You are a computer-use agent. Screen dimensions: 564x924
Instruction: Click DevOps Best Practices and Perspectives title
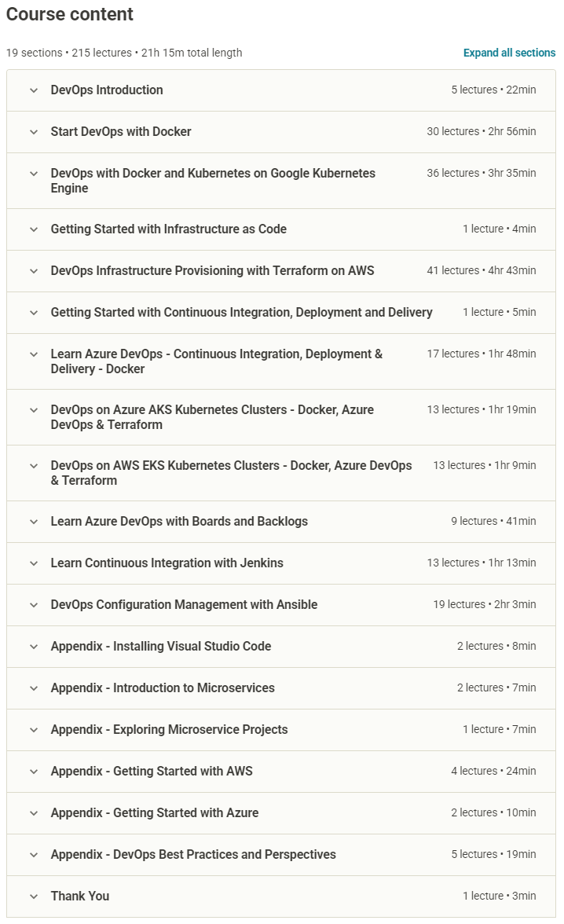[x=193, y=855]
